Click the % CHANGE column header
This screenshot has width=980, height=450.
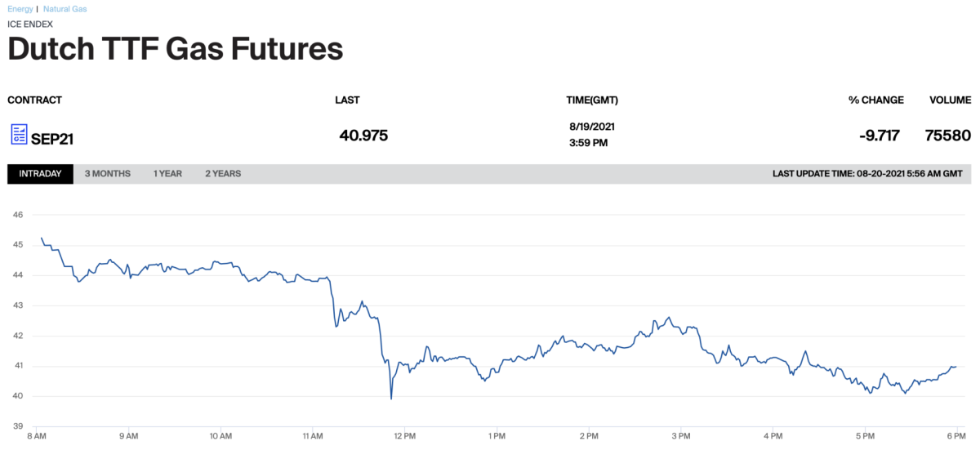875,100
